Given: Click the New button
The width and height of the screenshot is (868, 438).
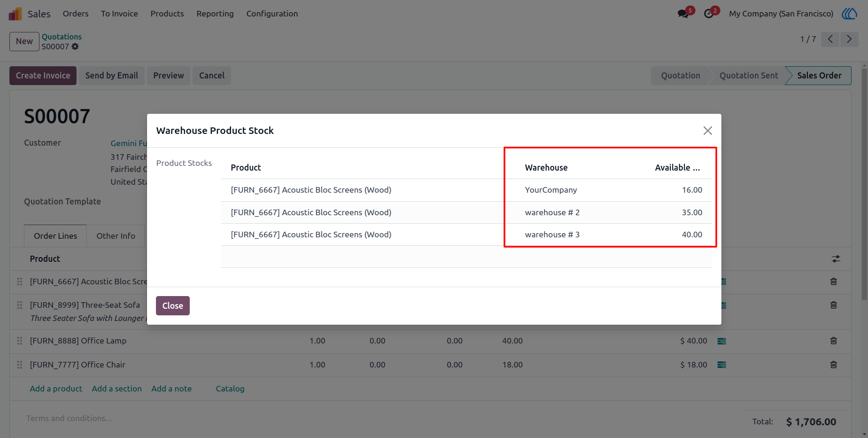Looking at the screenshot, I should coord(24,41).
